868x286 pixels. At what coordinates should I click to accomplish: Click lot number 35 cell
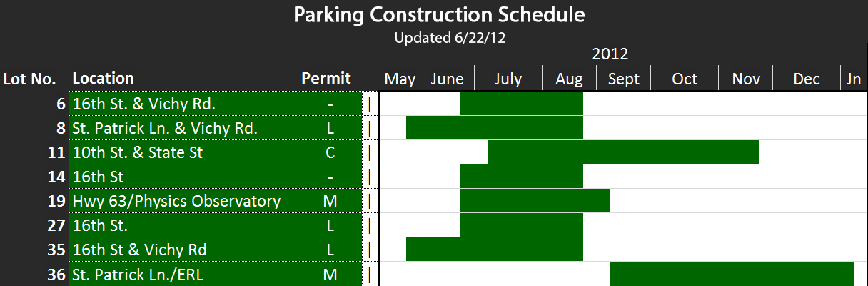pyautogui.click(x=34, y=250)
